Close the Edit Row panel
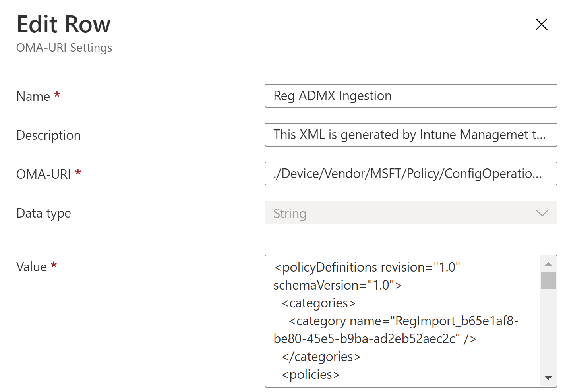The image size is (563, 392). pos(541,24)
